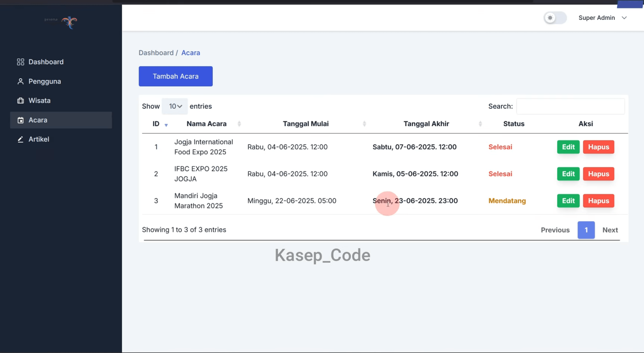Sort by ID column arrow
644x353 pixels.
tap(166, 125)
